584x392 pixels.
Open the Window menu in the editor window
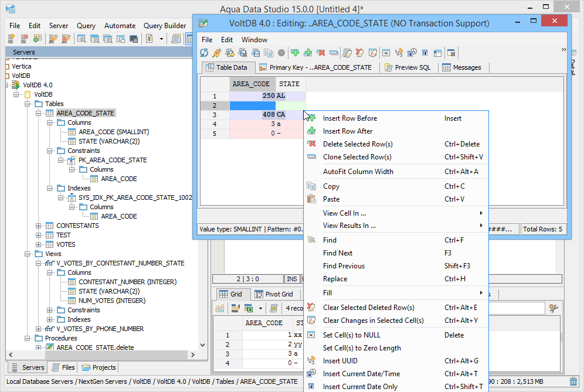click(x=254, y=40)
